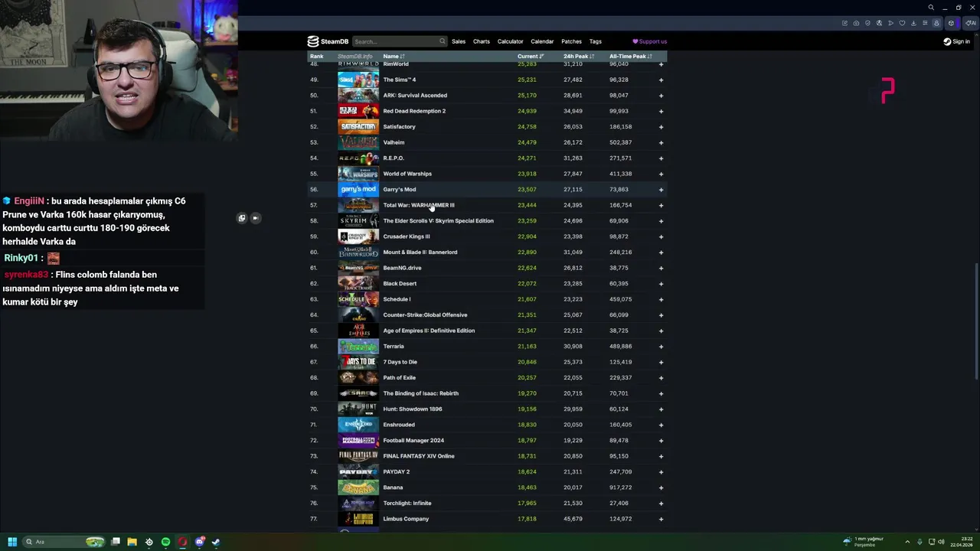
Task: Open browser downloads icon
Action: coord(913,23)
